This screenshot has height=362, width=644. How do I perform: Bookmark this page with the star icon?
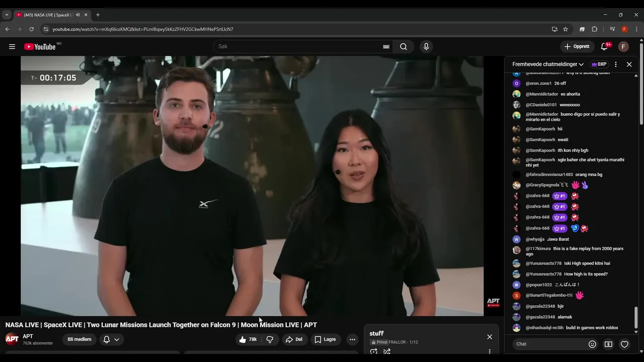566,29
